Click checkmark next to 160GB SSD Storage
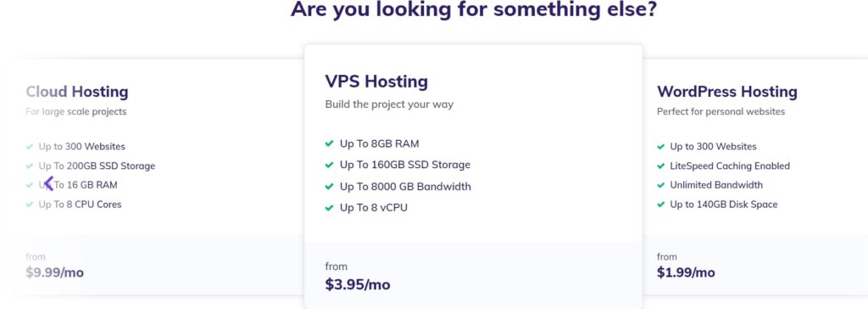The width and height of the screenshot is (868, 309). point(330,165)
